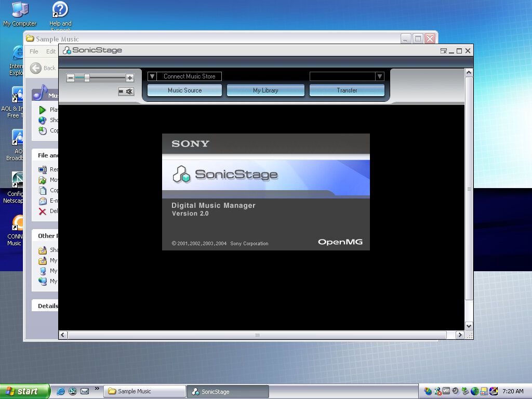Mute the SonicStage volume
532x399 pixels.
click(x=126, y=91)
